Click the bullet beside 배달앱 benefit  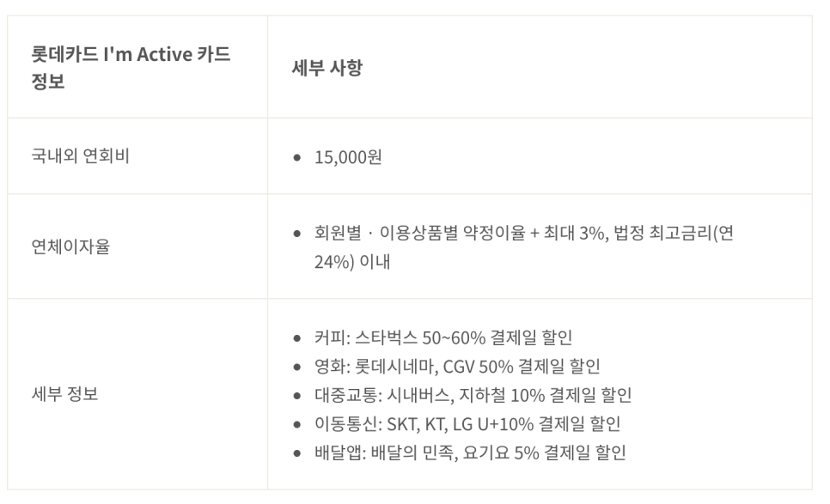pos(297,452)
